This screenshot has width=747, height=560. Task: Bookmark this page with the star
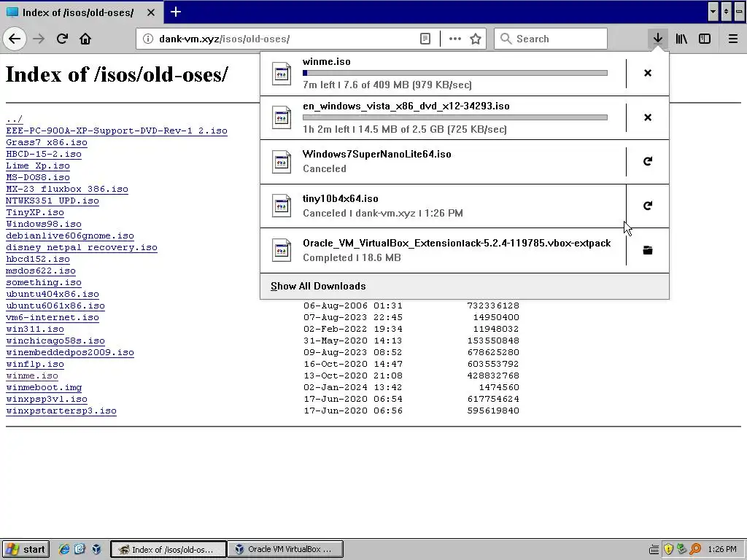point(476,39)
